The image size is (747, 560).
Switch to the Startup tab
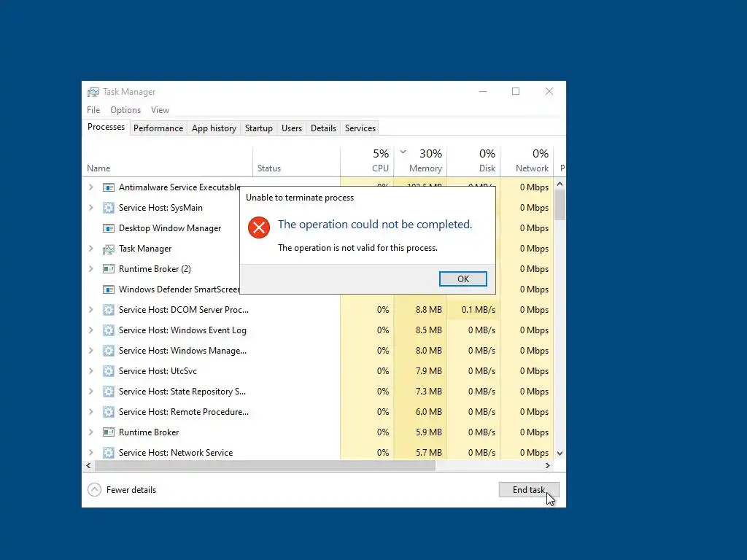point(259,128)
